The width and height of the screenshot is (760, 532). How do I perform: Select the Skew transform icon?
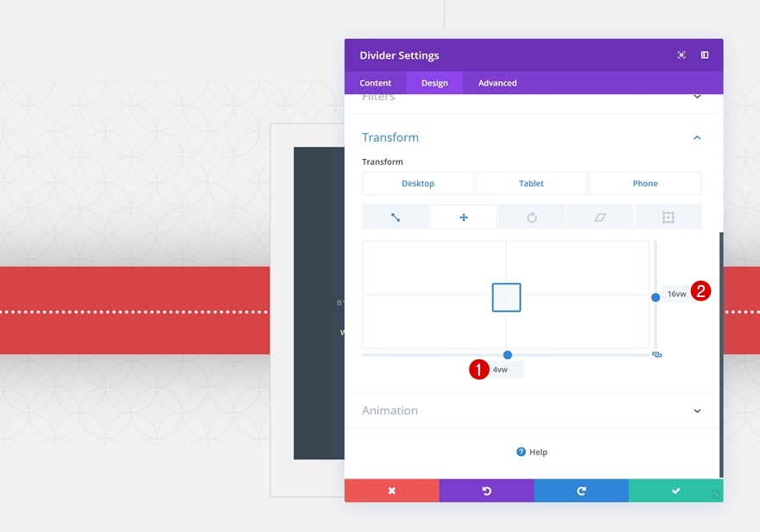tap(600, 217)
